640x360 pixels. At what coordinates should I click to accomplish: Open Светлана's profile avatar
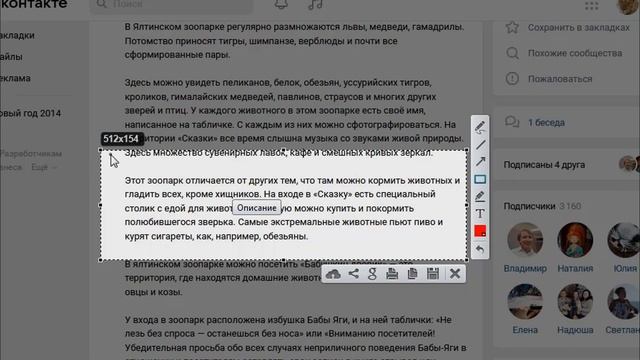tap(623, 302)
